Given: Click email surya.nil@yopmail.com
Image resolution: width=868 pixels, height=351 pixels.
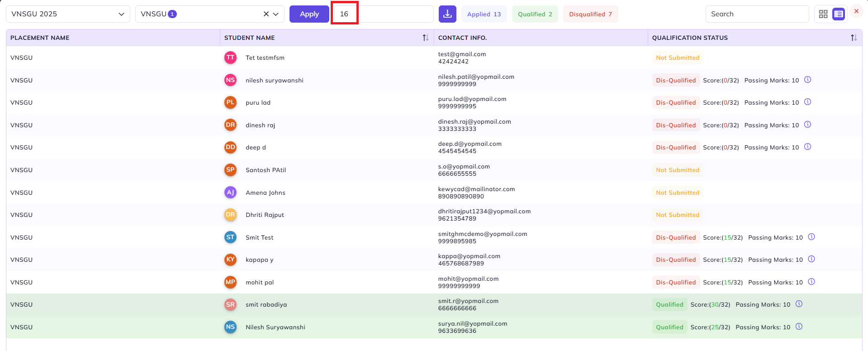Looking at the screenshot, I should 473,323.
